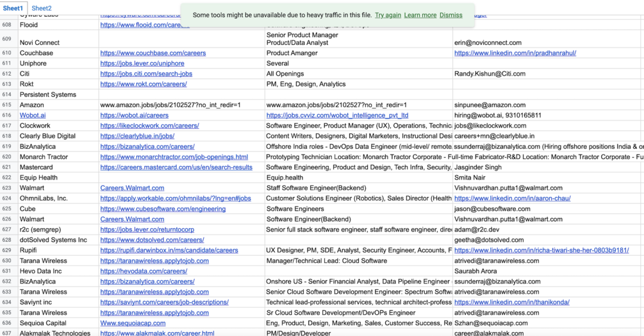Open the aaron-chau LinkedIn link

click(x=512, y=198)
